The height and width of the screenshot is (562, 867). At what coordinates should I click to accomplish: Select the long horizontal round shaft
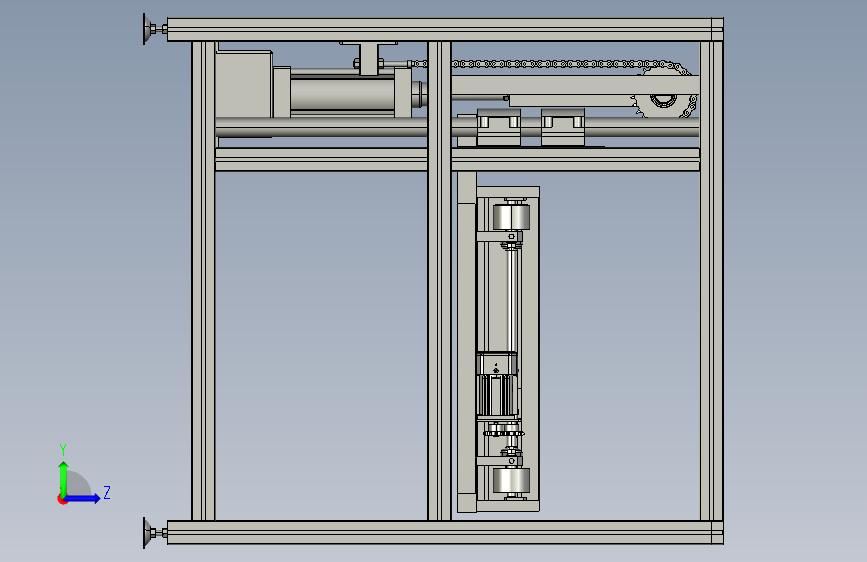tap(457, 127)
